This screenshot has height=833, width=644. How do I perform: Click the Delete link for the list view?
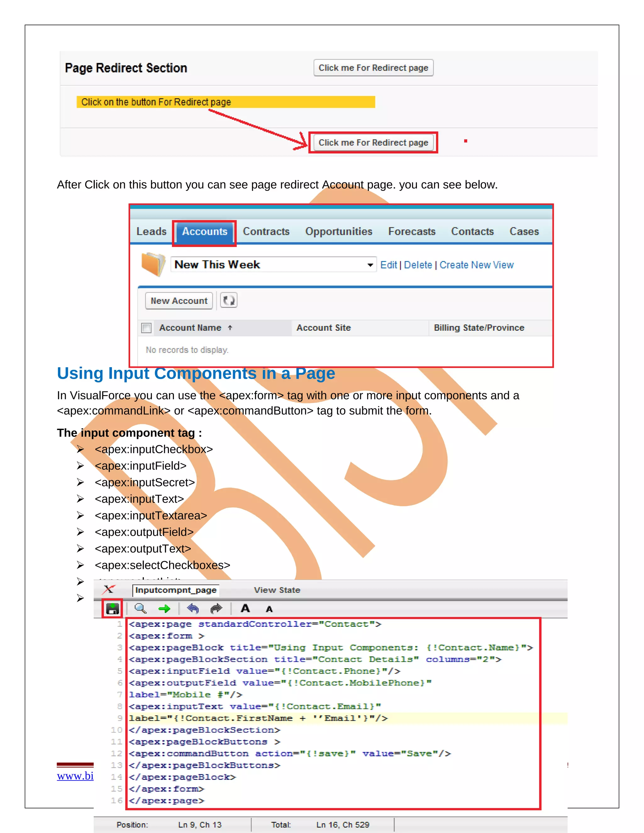pos(418,265)
